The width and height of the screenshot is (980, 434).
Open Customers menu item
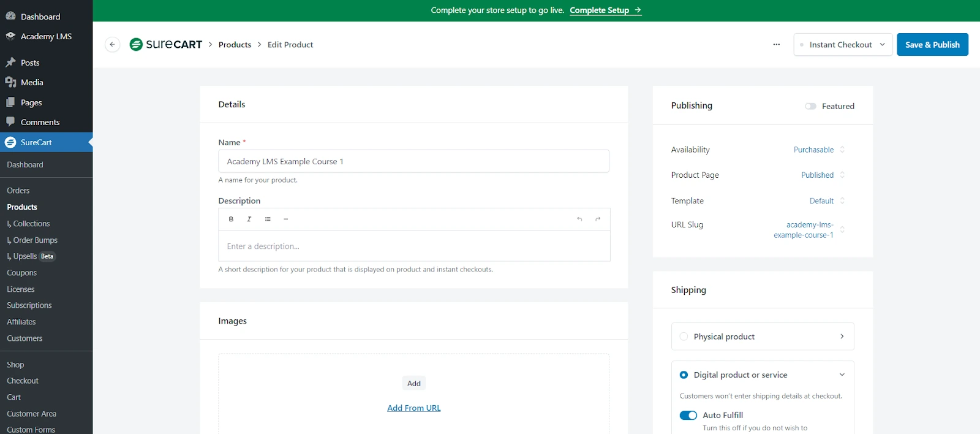coord(24,338)
